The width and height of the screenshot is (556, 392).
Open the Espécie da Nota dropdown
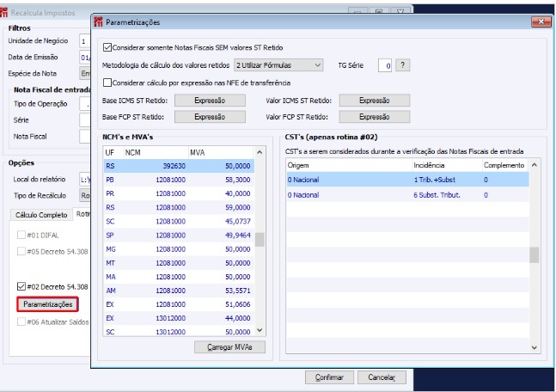(x=85, y=73)
